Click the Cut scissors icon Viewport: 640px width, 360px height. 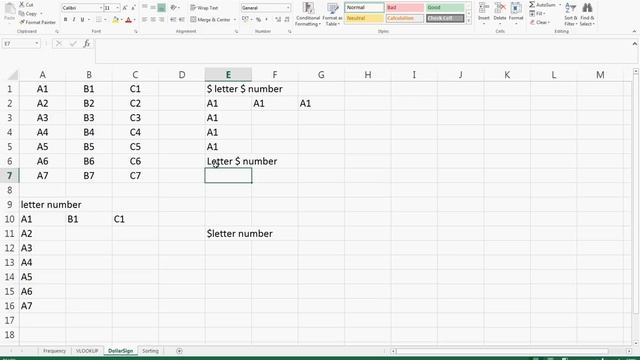[x=22, y=4]
